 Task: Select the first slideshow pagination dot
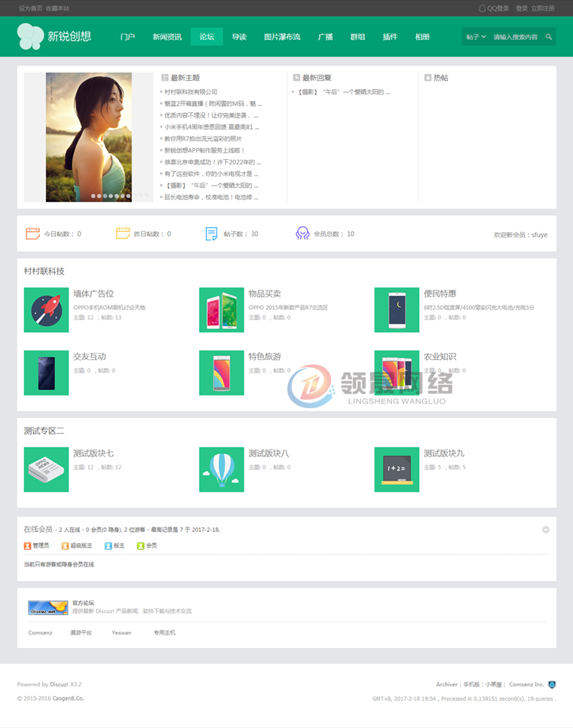pyautogui.click(x=93, y=196)
